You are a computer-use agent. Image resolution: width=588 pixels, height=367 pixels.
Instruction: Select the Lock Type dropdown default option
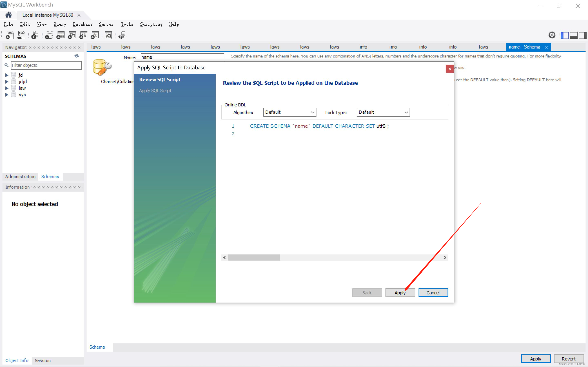381,112
